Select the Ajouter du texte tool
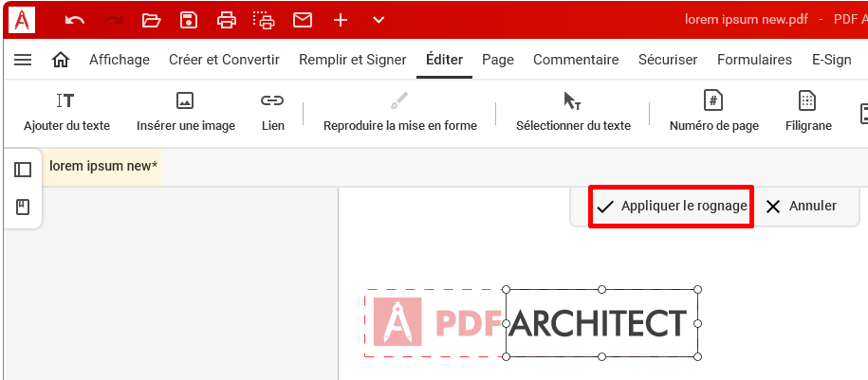Screen dimensions: 868x380 [66, 112]
